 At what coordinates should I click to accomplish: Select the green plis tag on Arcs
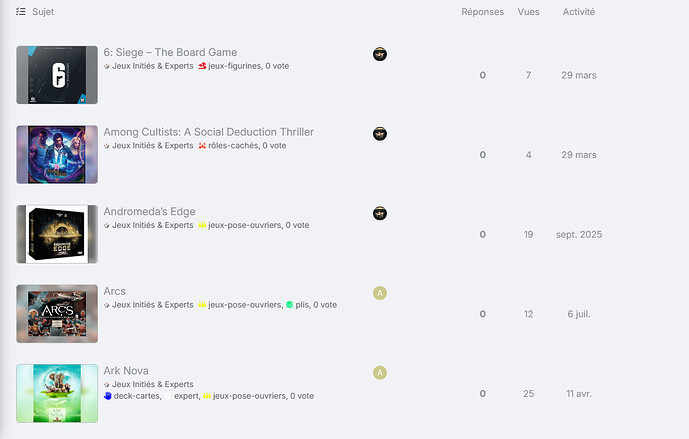coord(297,305)
